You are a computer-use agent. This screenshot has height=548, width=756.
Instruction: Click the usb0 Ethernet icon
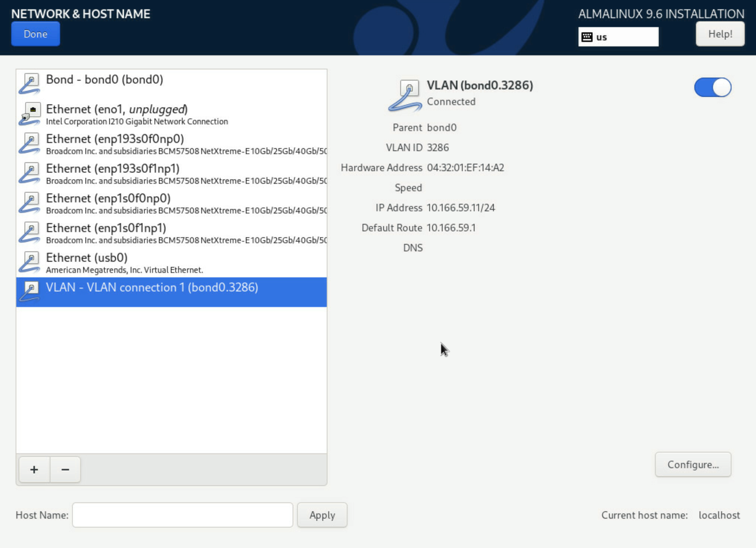(29, 262)
